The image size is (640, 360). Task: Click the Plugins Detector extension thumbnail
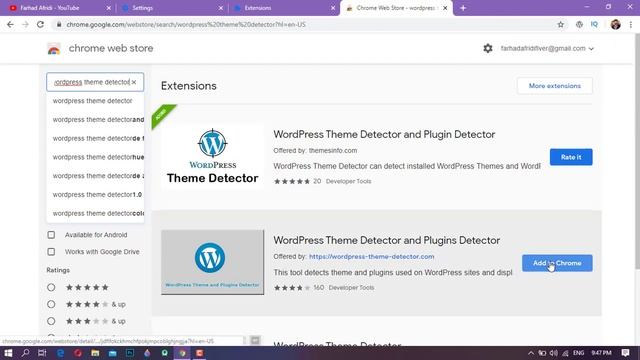tap(212, 262)
